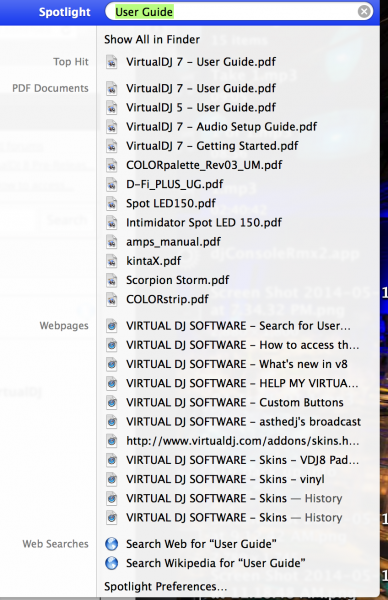
Task: Click the PDF icon next to amps_manual.pdf
Action: point(111,242)
